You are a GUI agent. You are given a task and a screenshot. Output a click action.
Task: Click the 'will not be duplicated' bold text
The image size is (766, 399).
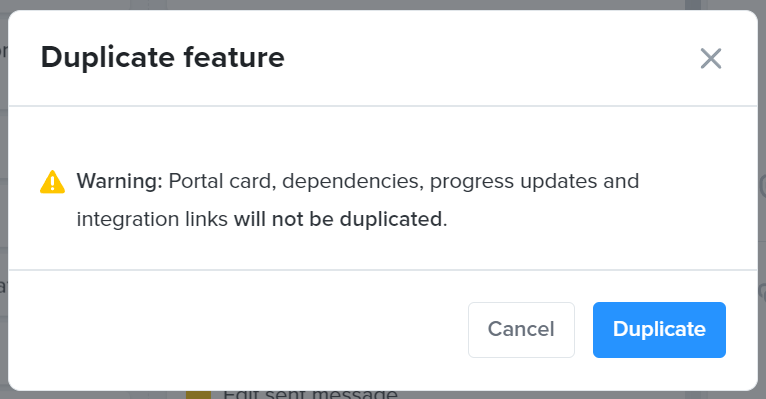pos(338,219)
